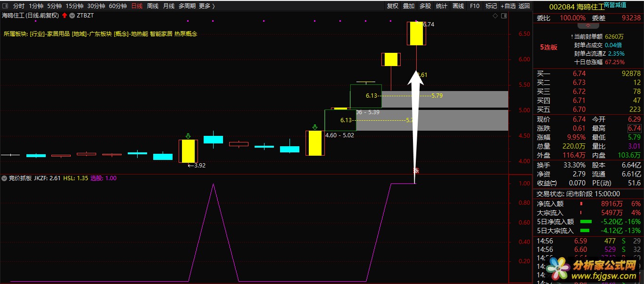The height and width of the screenshot is (284, 644).
Task: Click the red star marker on divider
Action: click(416, 170)
